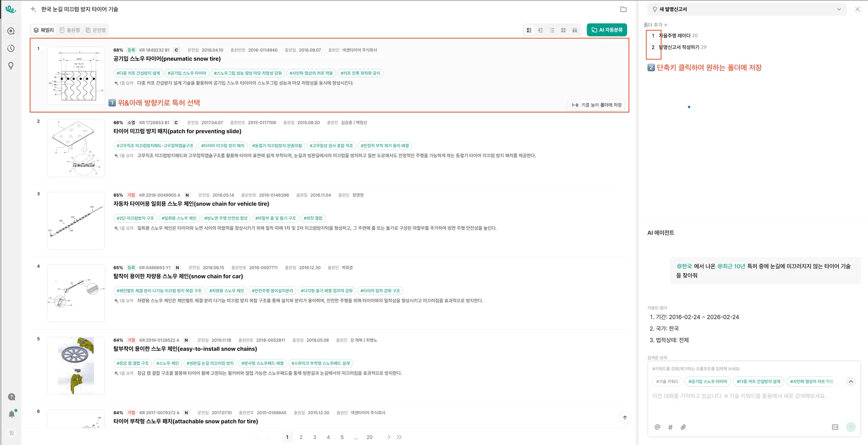Open notifications bell icon

coord(12,414)
